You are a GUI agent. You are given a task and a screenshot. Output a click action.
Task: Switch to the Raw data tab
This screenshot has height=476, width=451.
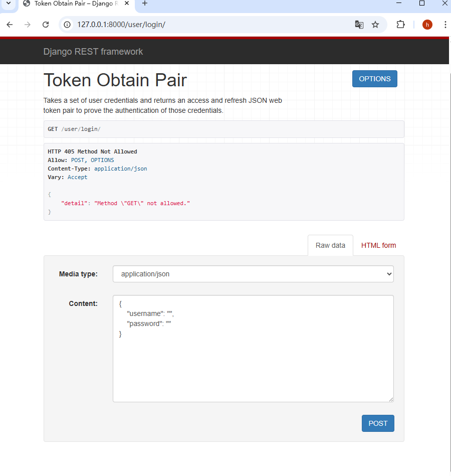pos(330,245)
